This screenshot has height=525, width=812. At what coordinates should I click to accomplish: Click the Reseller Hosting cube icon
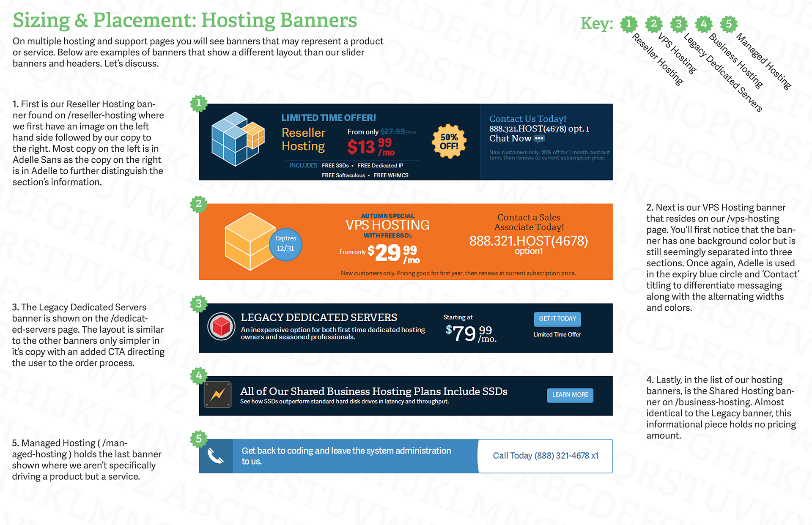[x=237, y=139]
